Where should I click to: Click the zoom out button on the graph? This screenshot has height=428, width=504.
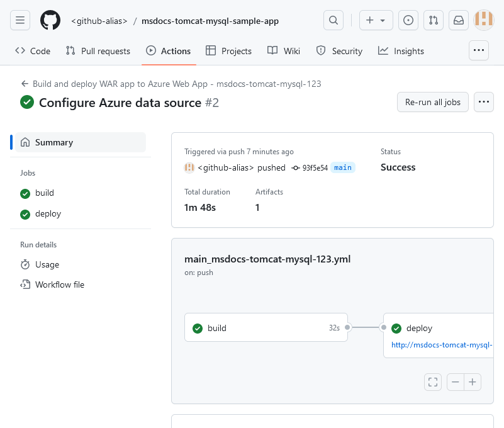(x=455, y=382)
